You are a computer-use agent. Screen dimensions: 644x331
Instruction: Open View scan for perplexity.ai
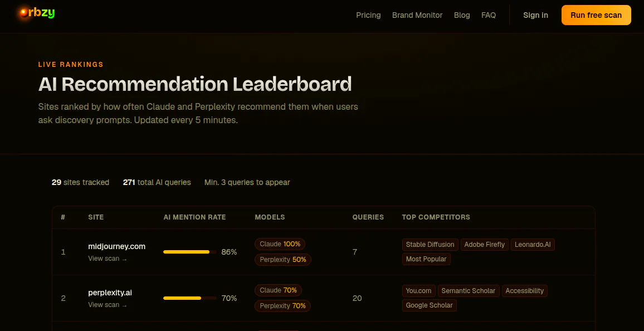click(x=108, y=305)
